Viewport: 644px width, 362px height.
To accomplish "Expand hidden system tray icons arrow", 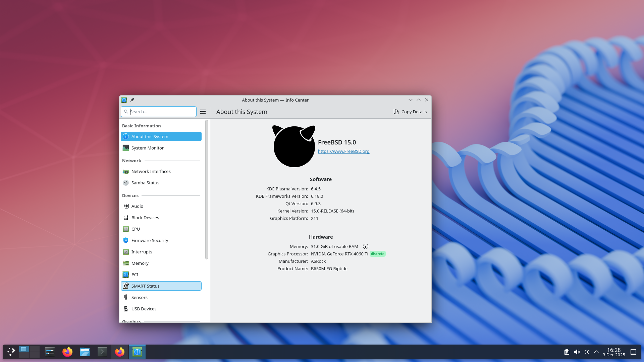I will [x=596, y=352].
